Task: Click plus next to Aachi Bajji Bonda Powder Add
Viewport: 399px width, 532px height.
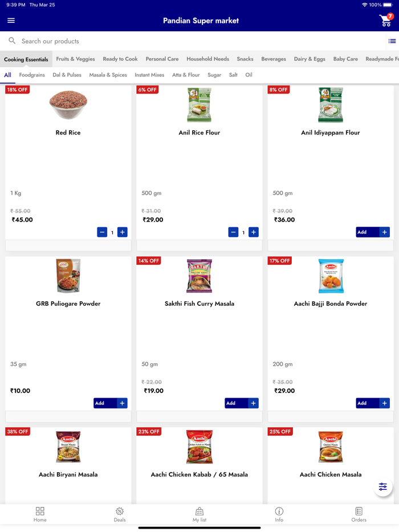Action: pos(384,403)
